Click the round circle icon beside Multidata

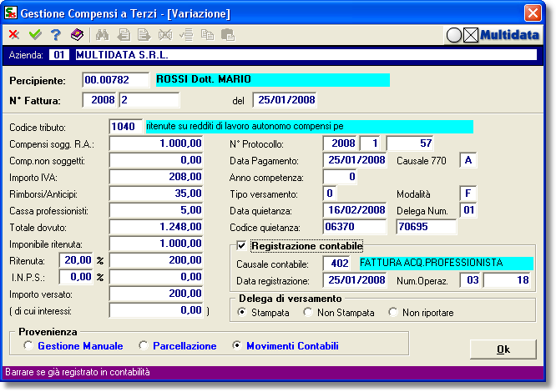454,35
